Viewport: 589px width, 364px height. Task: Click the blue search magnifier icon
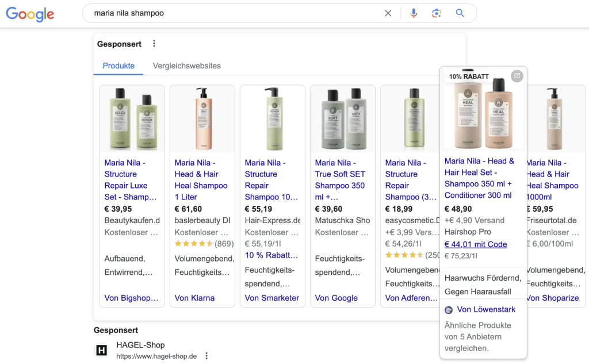click(x=460, y=13)
